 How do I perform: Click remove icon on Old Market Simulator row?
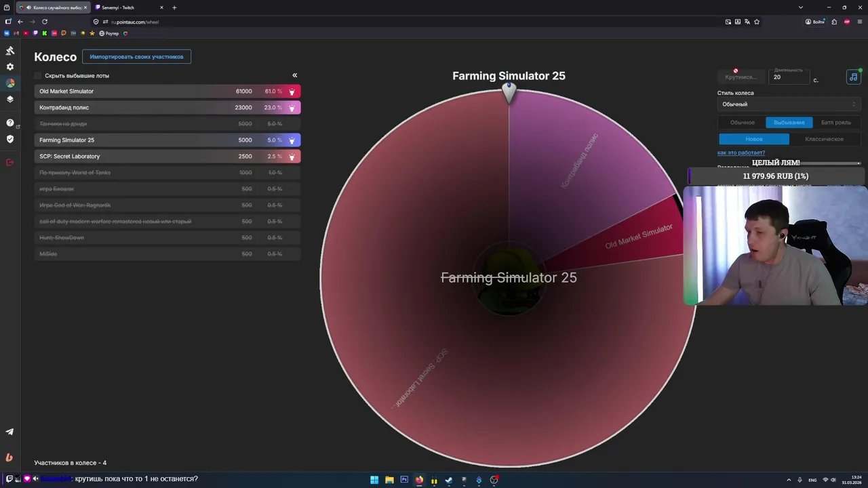tap(292, 91)
